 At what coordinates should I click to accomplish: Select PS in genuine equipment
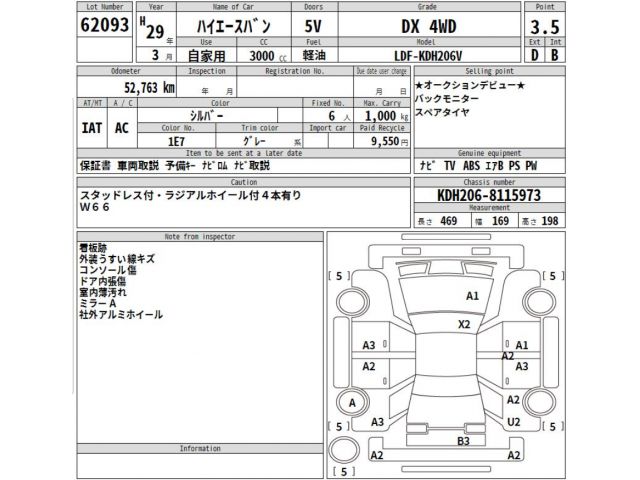pyautogui.click(x=514, y=166)
